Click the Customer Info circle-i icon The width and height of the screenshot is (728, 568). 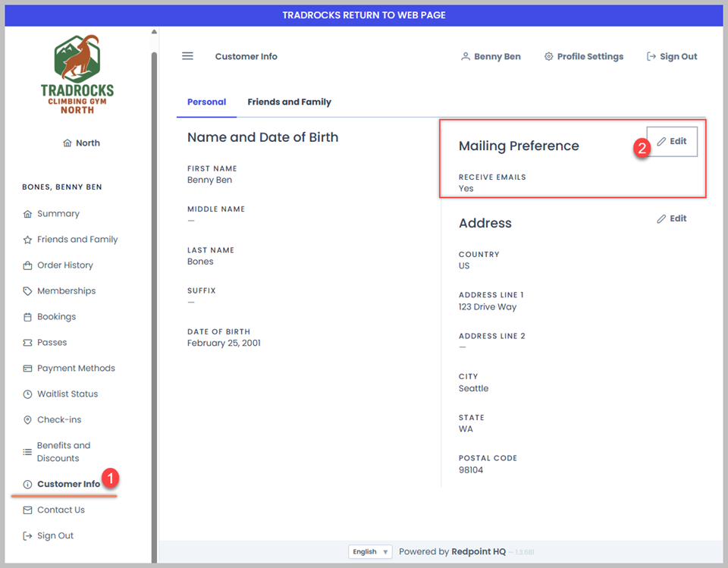(28, 485)
